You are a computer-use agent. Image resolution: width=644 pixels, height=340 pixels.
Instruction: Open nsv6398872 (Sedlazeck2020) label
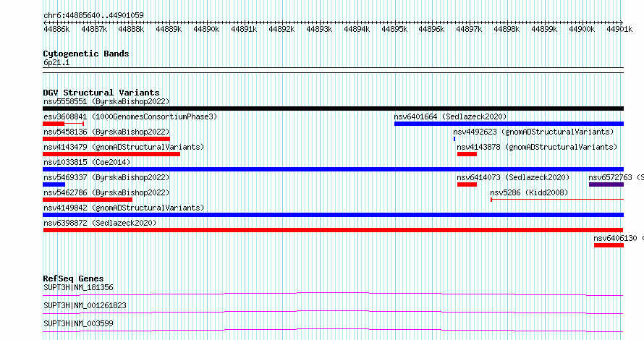coord(100,223)
